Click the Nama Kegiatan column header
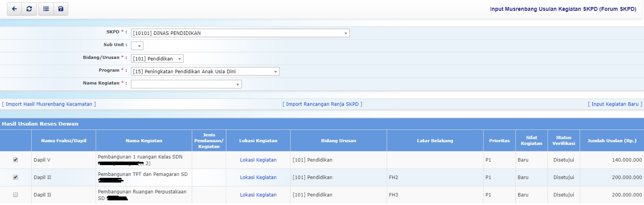Image resolution: width=644 pixels, height=205 pixels. pos(144,141)
